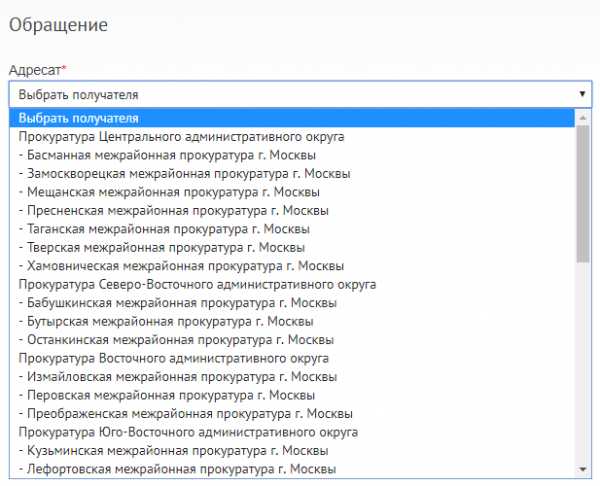The height and width of the screenshot is (486, 600).
Task: Choose Преображенская межрайонная прокуратура option
Action: pos(292,413)
